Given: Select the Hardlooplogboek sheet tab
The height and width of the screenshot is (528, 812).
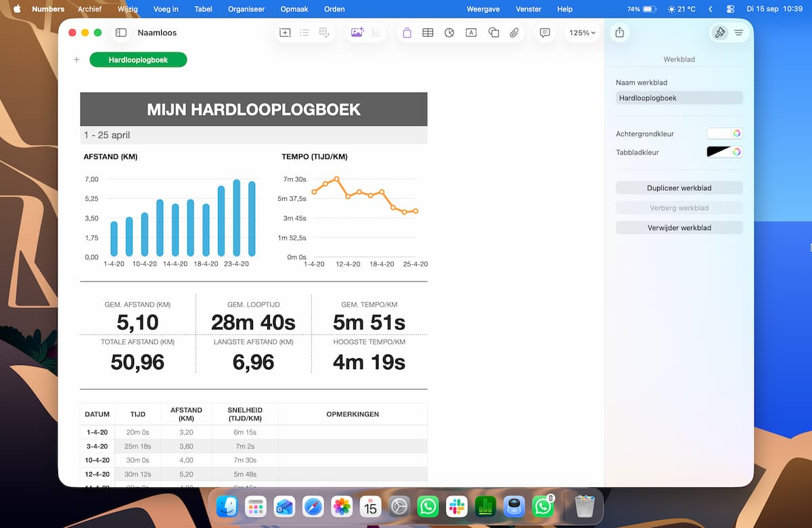Looking at the screenshot, I should pyautogui.click(x=138, y=60).
